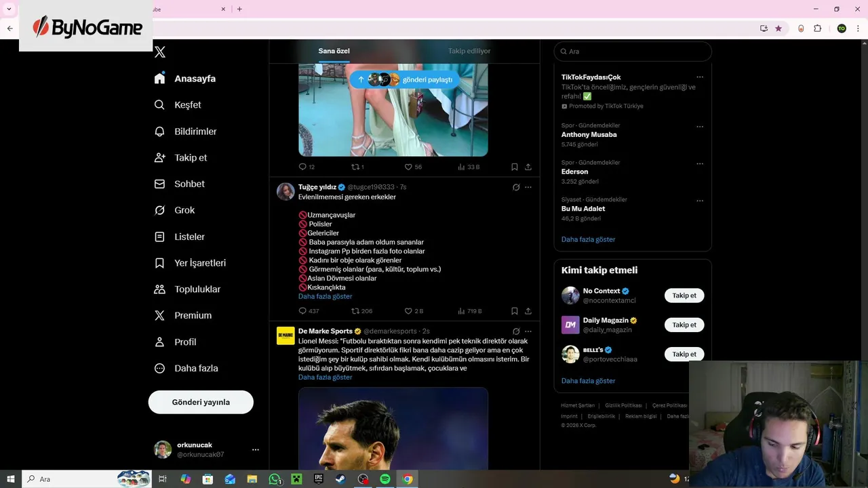Go to Anasayfa home feed
Image resolution: width=868 pixels, height=488 pixels.
(x=184, y=79)
